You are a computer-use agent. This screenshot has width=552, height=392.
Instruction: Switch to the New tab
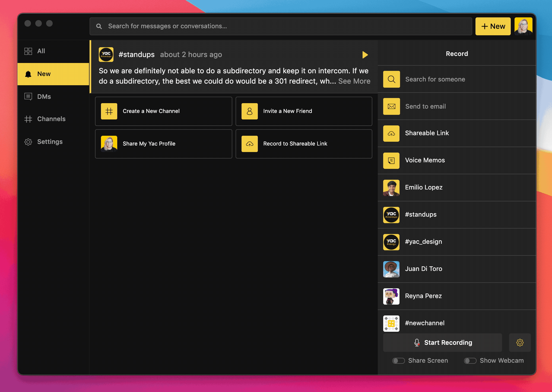pos(53,74)
